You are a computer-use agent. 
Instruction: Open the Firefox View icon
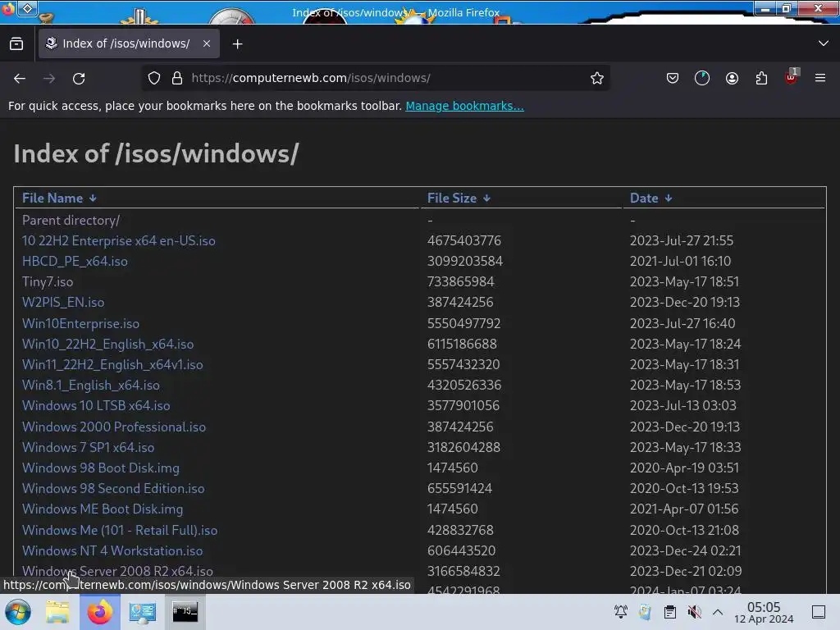16,44
